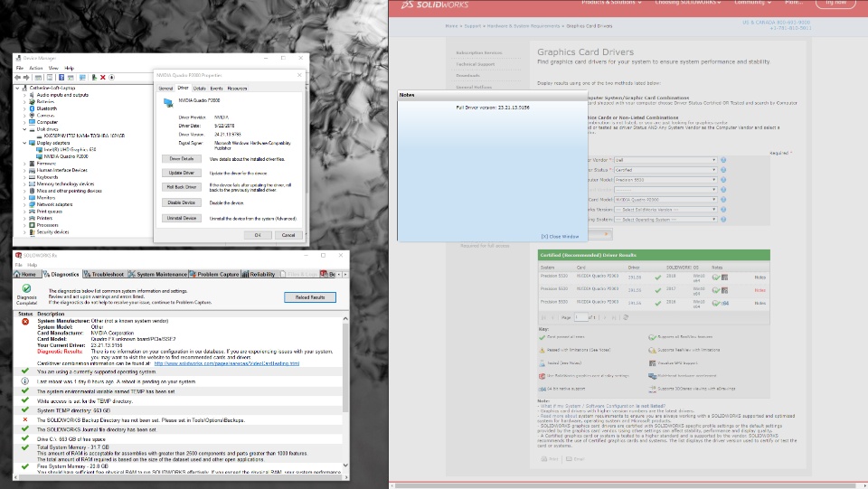Click the Diagnosis Complete green check icon
This screenshot has width=868, height=489.
pos(26,288)
